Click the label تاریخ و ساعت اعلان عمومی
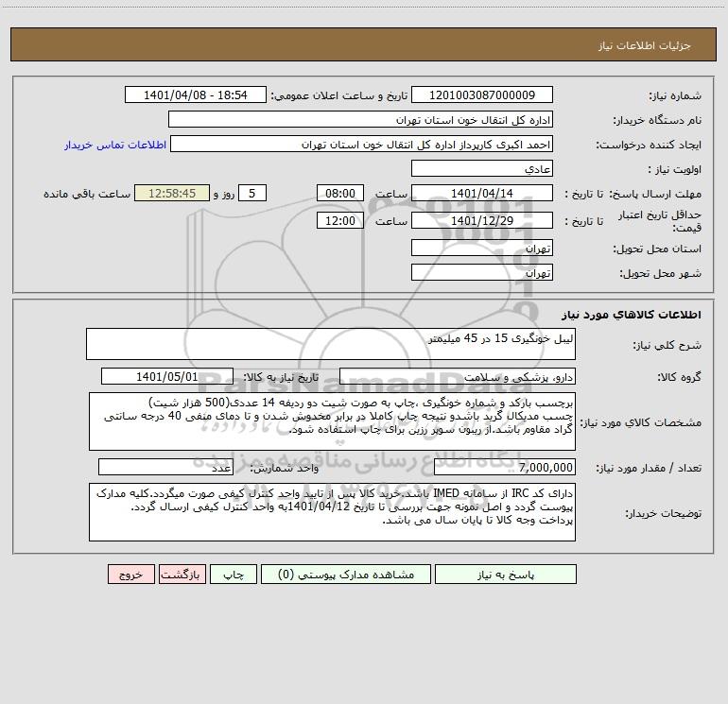The width and height of the screenshot is (728, 704). click(339, 96)
